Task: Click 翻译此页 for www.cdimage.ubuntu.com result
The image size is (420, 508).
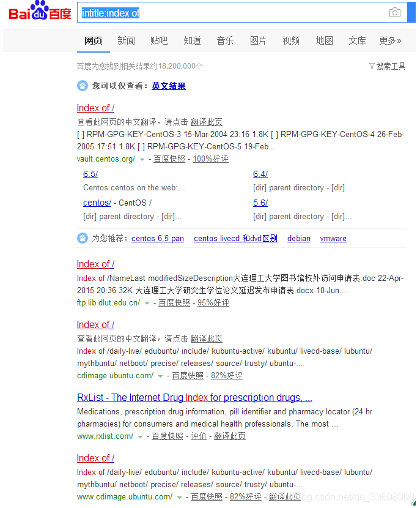Action: [285, 497]
